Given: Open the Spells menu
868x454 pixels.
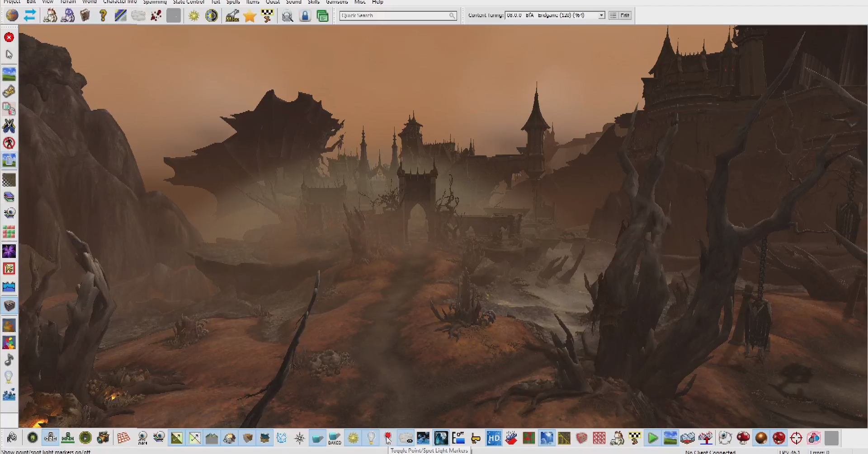Looking at the screenshot, I should click(233, 2).
